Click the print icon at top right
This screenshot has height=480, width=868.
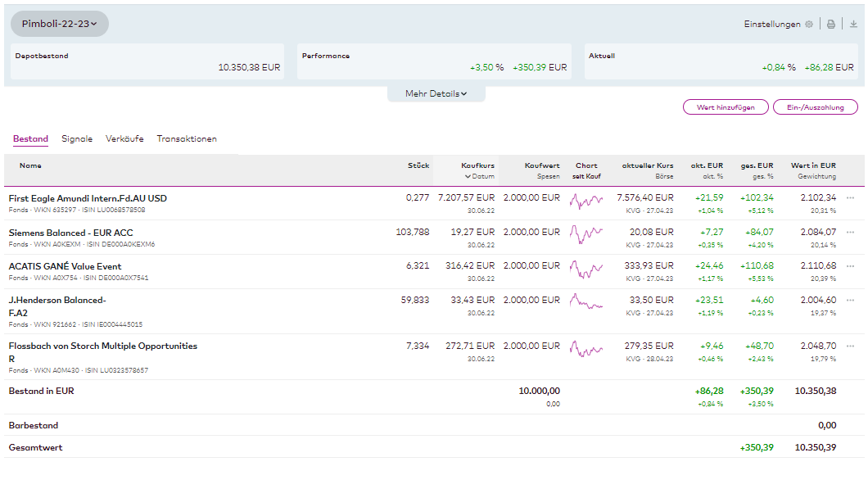pyautogui.click(x=830, y=25)
